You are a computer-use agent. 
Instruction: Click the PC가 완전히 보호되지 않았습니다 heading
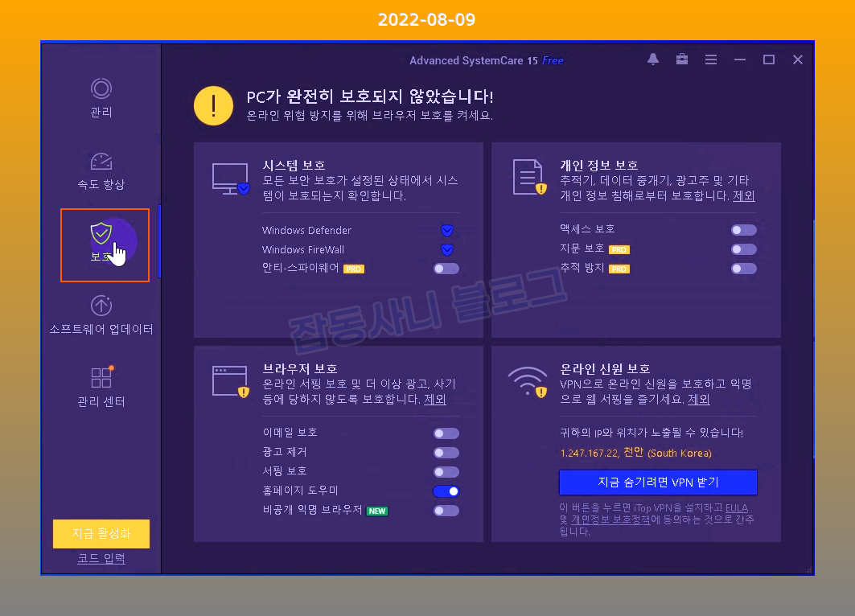click(x=370, y=97)
